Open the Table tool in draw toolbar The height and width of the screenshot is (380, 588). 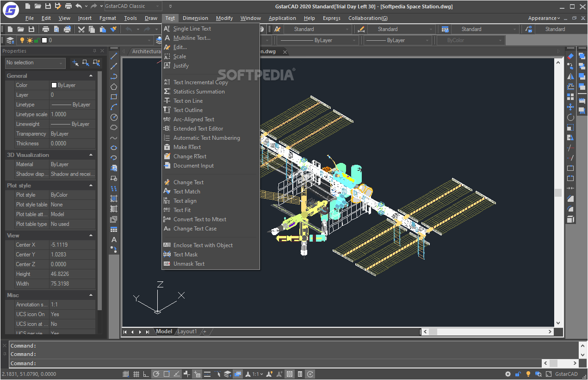(114, 229)
